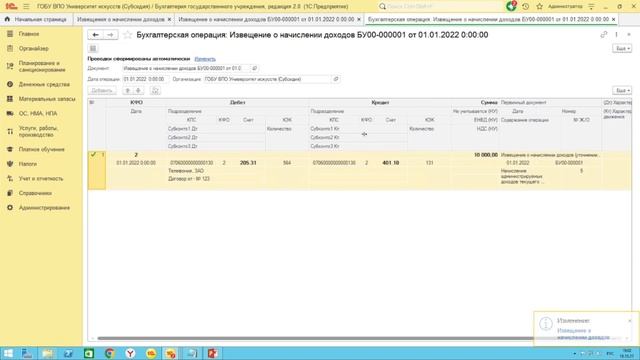The width and height of the screenshot is (640, 360).
Task: Click the 1C logo icon
Action: coord(11,7)
